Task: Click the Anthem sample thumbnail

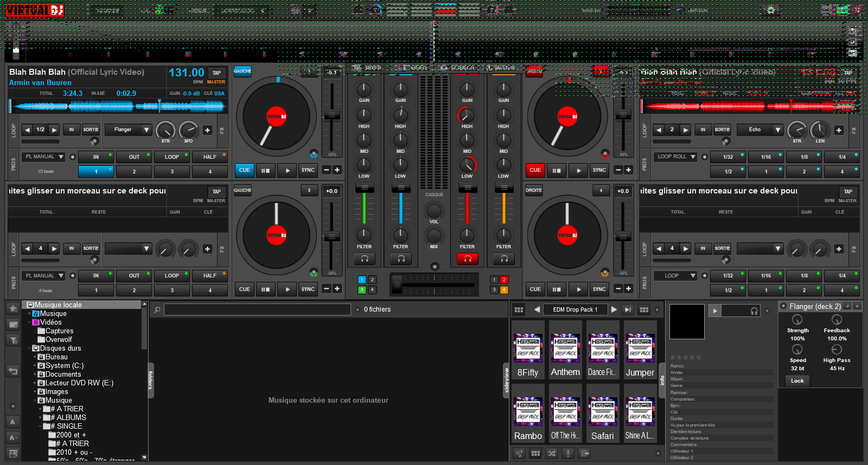Action: tap(565, 350)
